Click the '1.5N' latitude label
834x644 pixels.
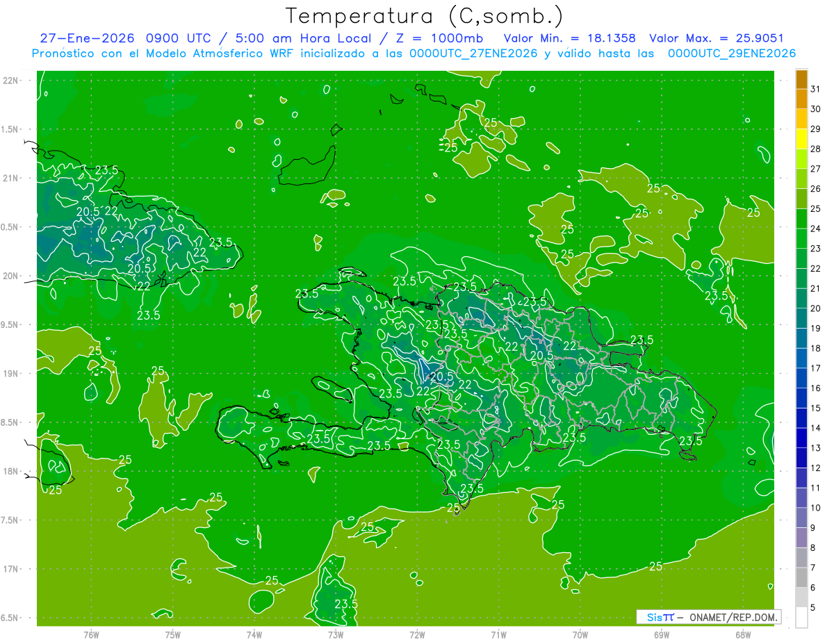coord(10,129)
